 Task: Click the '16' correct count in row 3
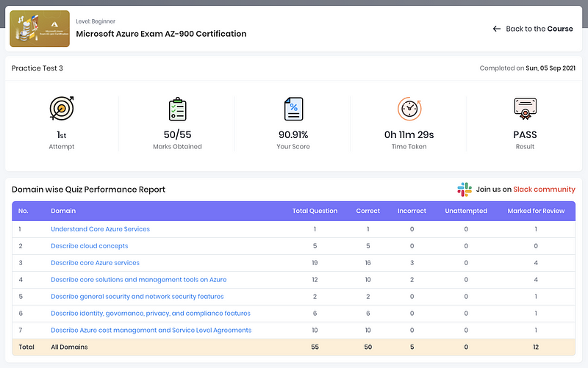(368, 263)
